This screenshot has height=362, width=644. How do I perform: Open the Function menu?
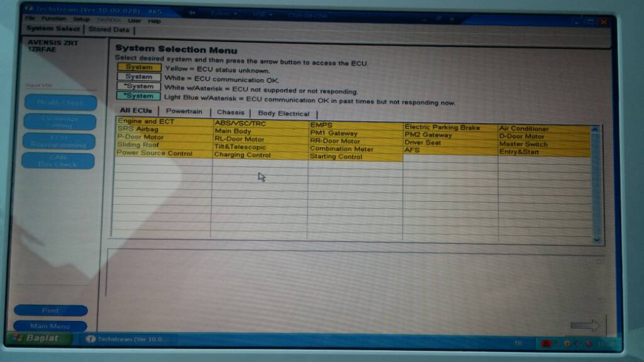[x=54, y=19]
